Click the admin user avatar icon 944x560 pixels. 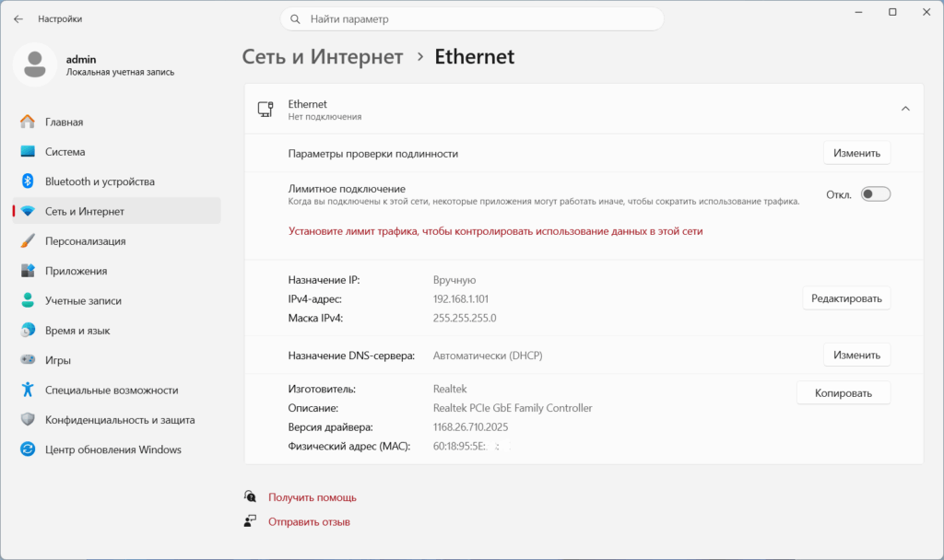[x=35, y=64]
